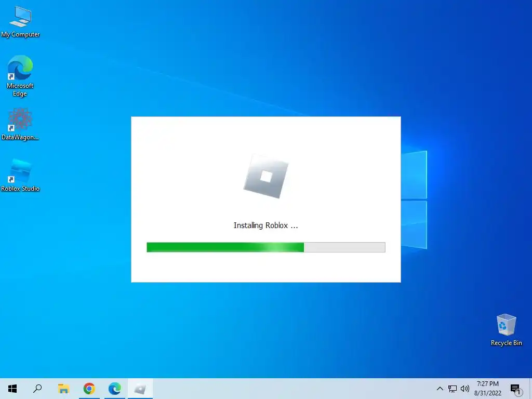This screenshot has height=399, width=532.
Task: Click the green installation progress bar
Action: (265, 247)
